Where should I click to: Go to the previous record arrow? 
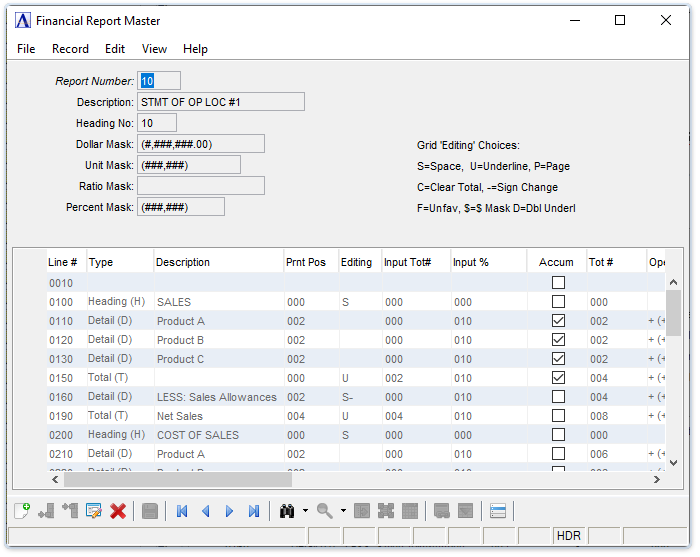pos(206,511)
